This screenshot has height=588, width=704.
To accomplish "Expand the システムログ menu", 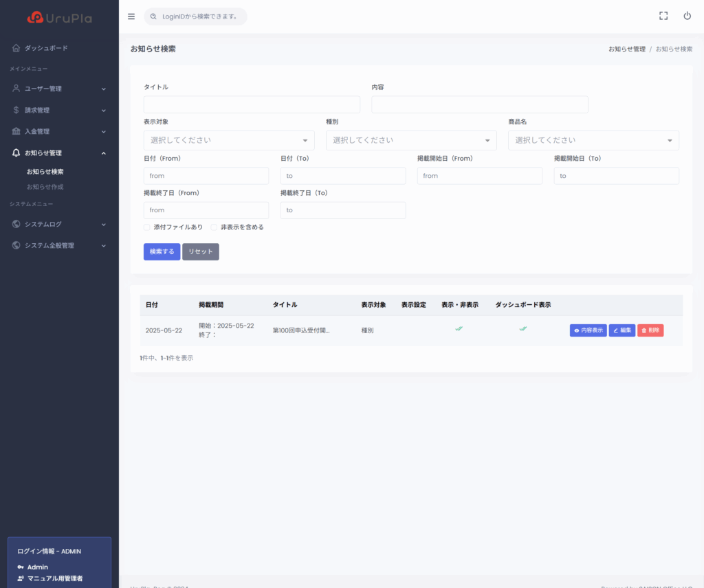I will click(x=59, y=224).
